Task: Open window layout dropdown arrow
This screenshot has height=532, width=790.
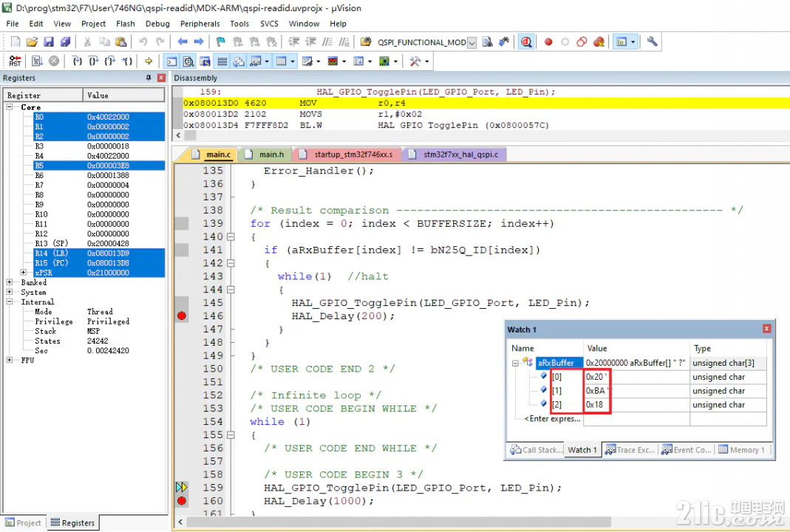Action: [633, 42]
